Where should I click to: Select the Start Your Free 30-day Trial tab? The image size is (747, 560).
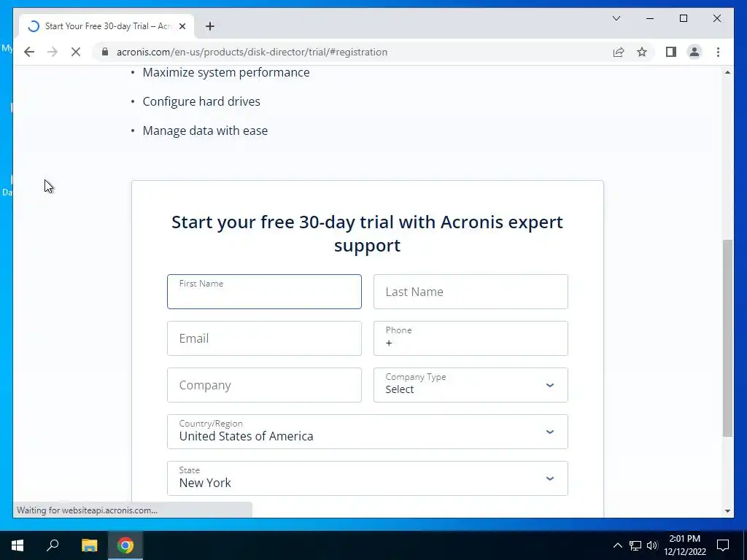point(107,26)
